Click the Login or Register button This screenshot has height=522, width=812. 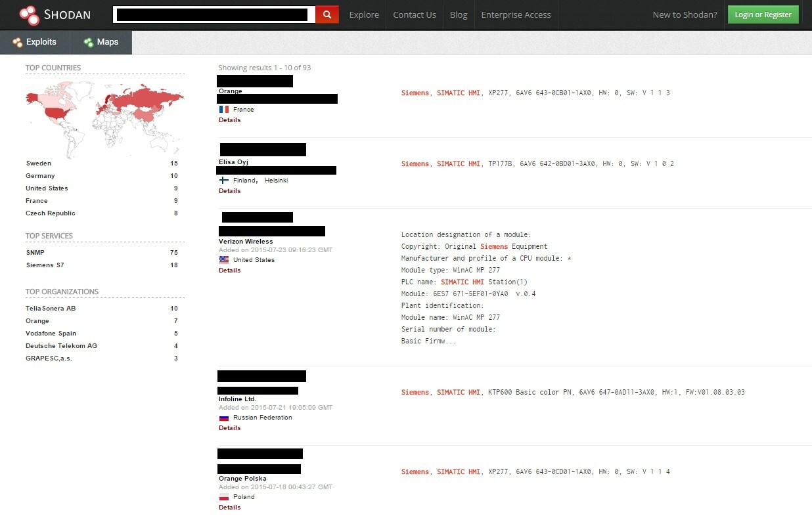point(763,14)
